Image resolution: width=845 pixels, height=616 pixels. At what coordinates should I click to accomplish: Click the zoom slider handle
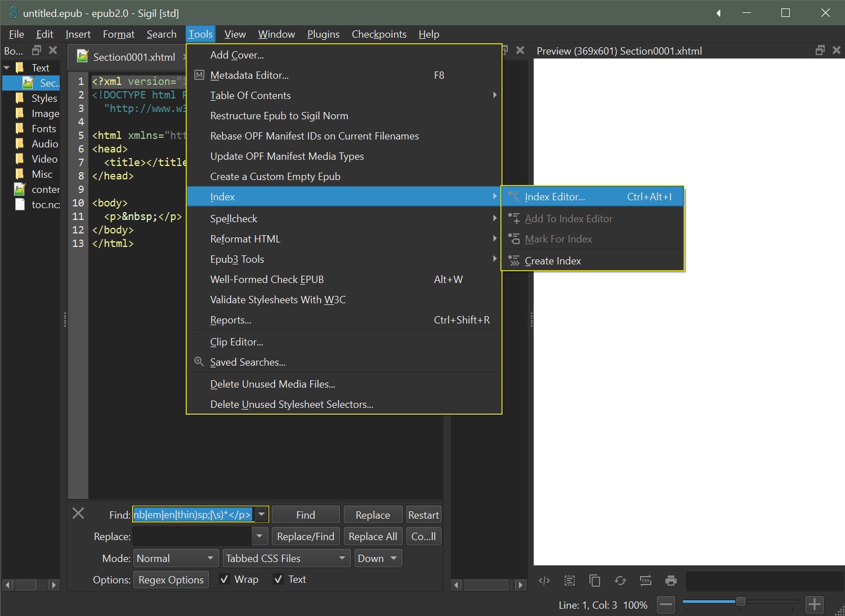point(741,602)
